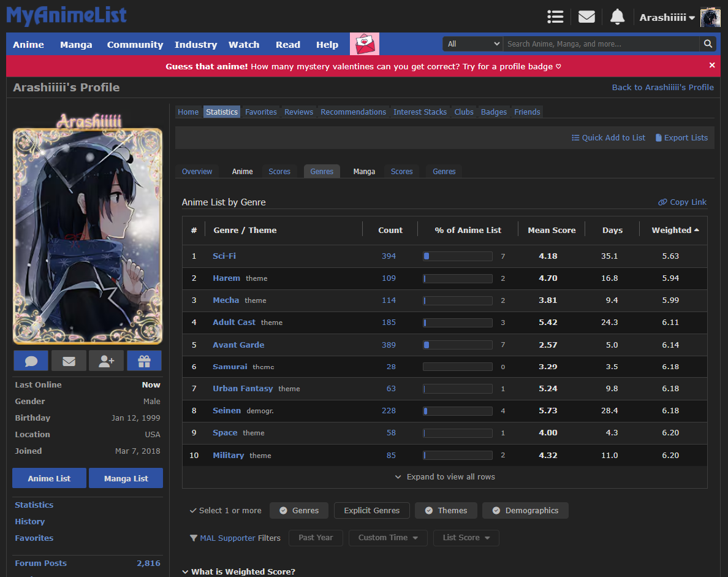Viewport: 728px width, 577px height.
Task: Click the Sci-Fi percentage bar
Action: (x=458, y=256)
